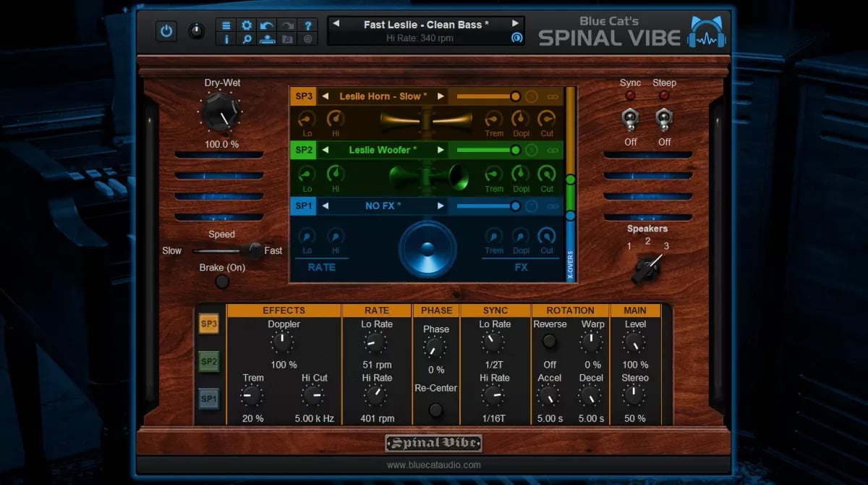The height and width of the screenshot is (485, 868).
Task: Click the SP3 Dopl mini knob
Action: [x=521, y=119]
